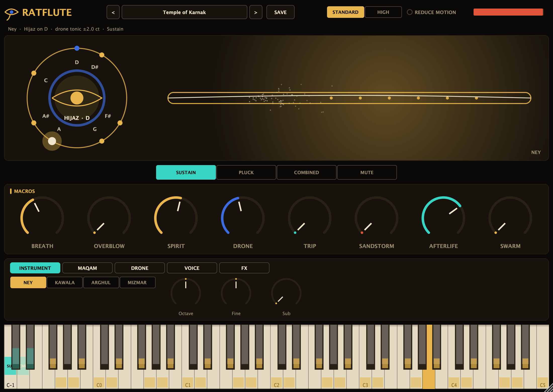Viewport: 553px width, 392px height.
Task: Click the BREATH macro knob
Action: (x=42, y=218)
